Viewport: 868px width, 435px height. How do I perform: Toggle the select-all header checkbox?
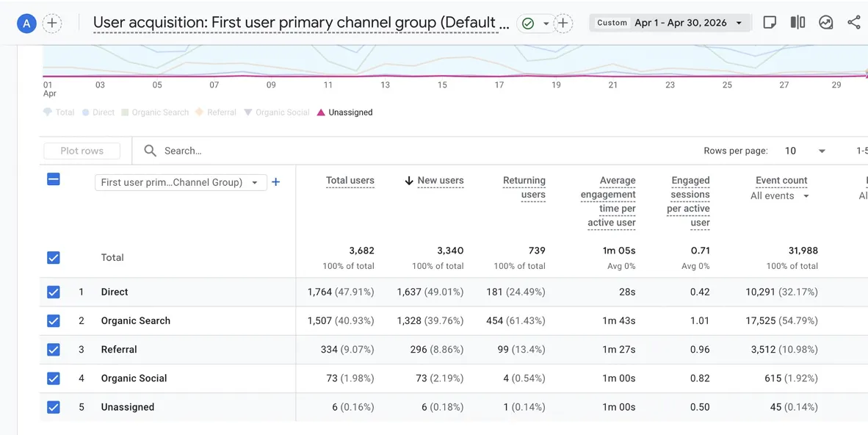pyautogui.click(x=53, y=179)
